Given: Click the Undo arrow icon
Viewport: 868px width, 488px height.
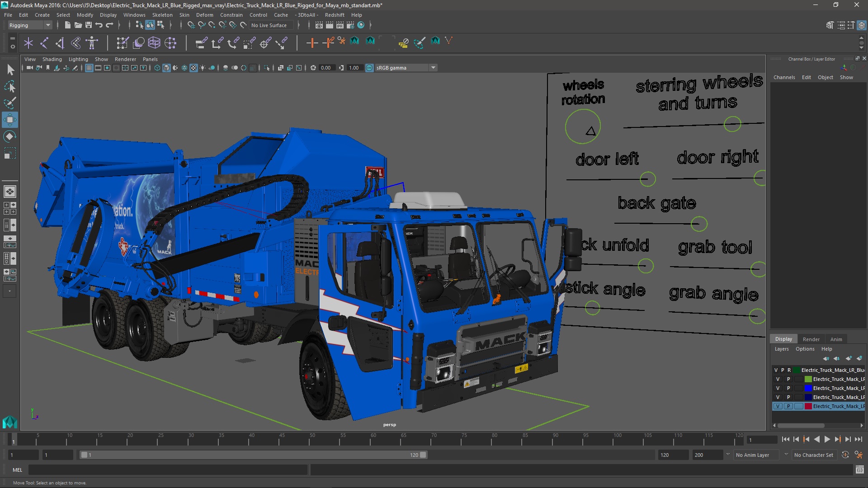Looking at the screenshot, I should pyautogui.click(x=99, y=25).
